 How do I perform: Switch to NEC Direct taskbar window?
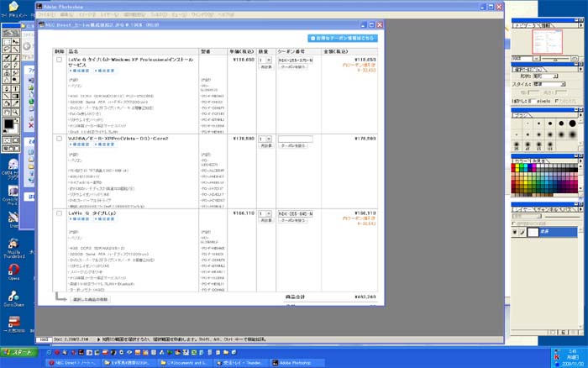coord(72,363)
